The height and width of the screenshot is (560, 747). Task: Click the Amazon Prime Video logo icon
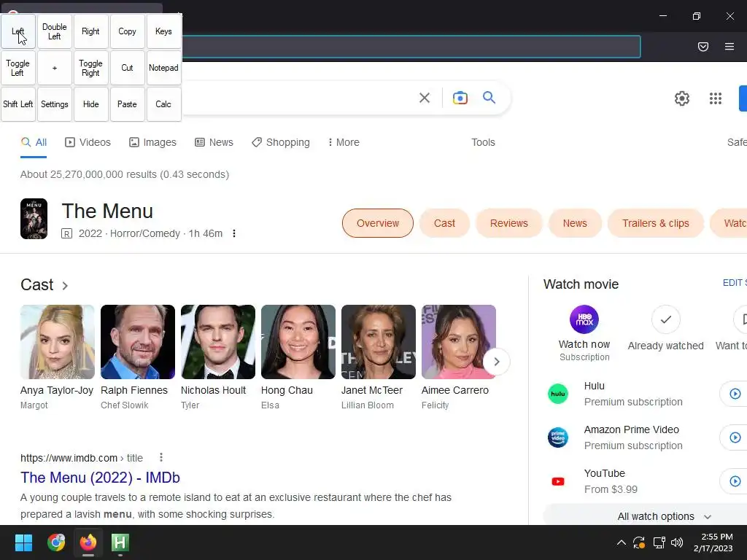(558, 437)
